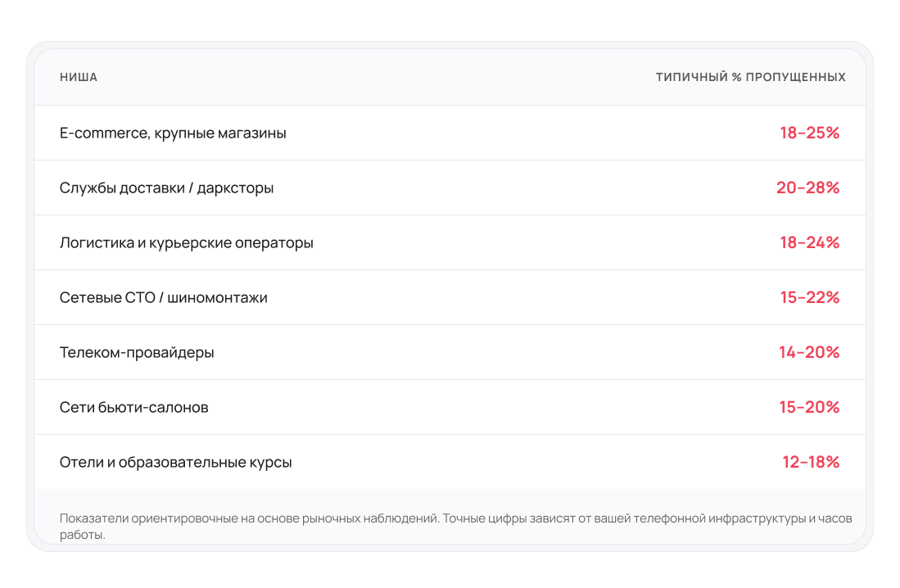The width and height of the screenshot is (900, 588).
Task: Select the Сетевые СТО / шиномонтажи label
Action: tap(163, 297)
